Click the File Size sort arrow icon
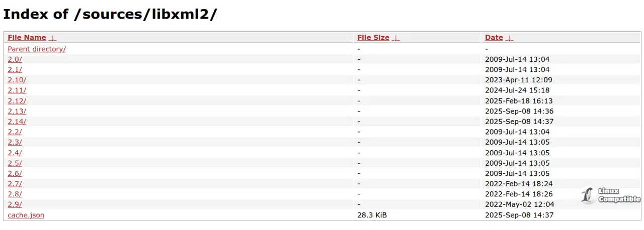 [396, 38]
